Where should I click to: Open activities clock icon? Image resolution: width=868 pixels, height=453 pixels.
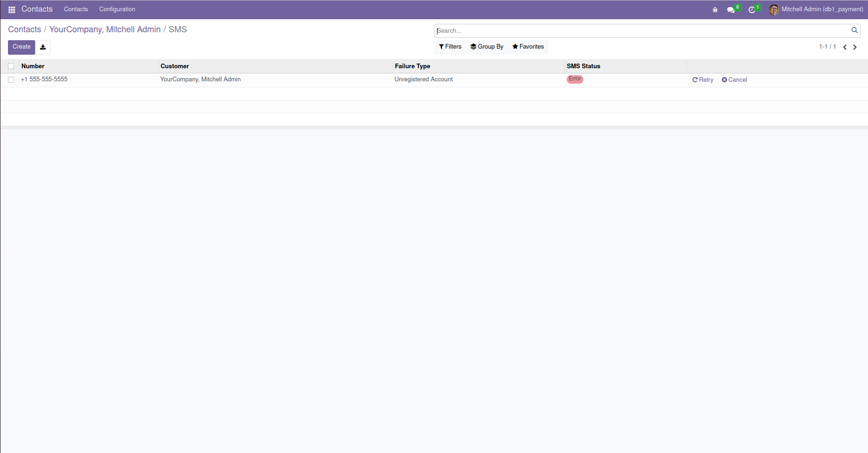(752, 9)
